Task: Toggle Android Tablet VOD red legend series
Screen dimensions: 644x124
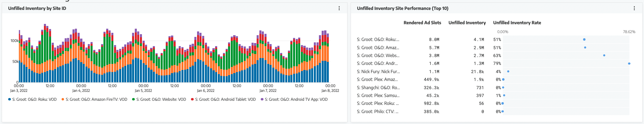Action: pos(223,99)
